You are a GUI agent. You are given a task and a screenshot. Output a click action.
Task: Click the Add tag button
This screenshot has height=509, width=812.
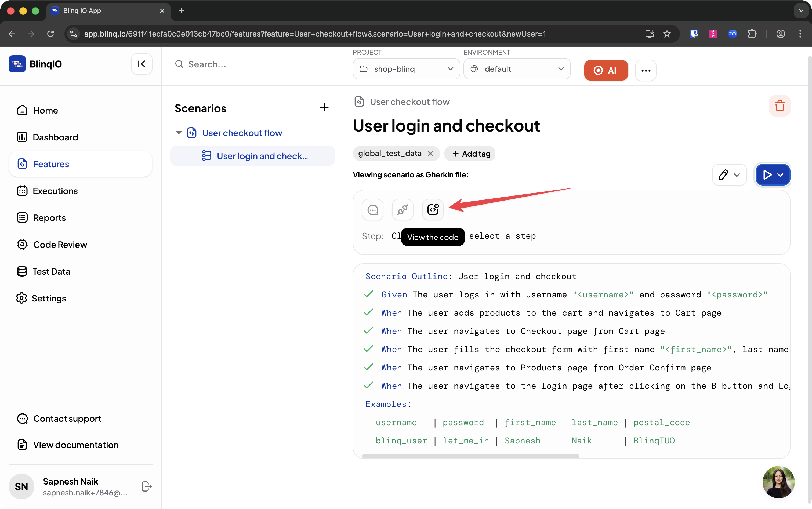click(x=470, y=154)
